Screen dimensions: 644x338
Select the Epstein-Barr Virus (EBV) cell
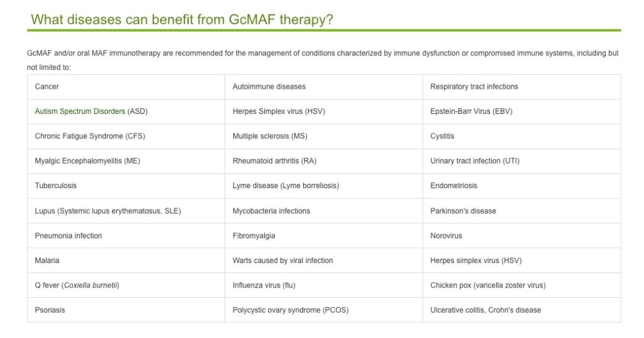(x=521, y=111)
